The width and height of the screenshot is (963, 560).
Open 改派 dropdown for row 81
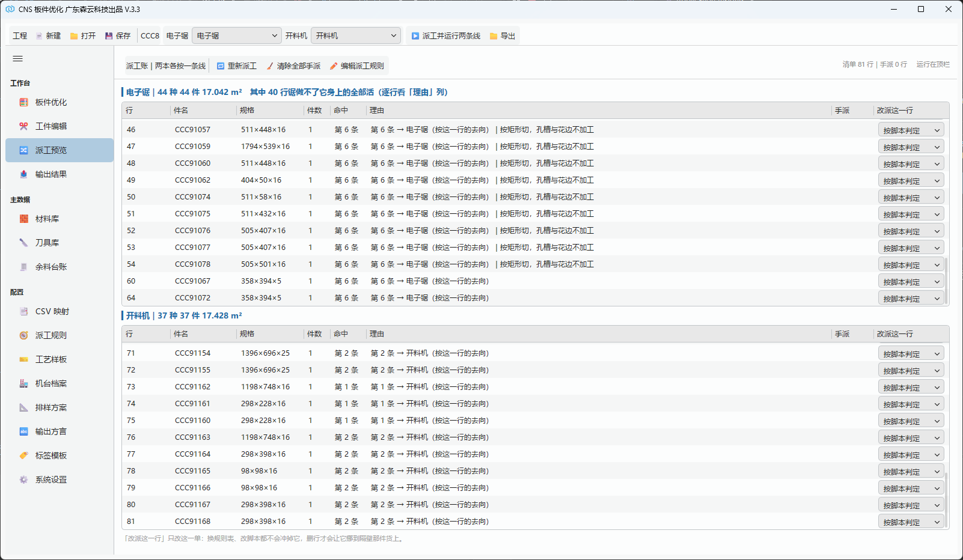click(911, 522)
